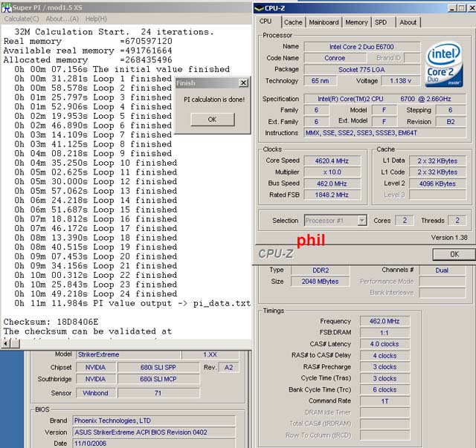Click the 32M Calculation Start line
Image resolution: width=476 pixels, height=448 pixels.
click(114, 32)
